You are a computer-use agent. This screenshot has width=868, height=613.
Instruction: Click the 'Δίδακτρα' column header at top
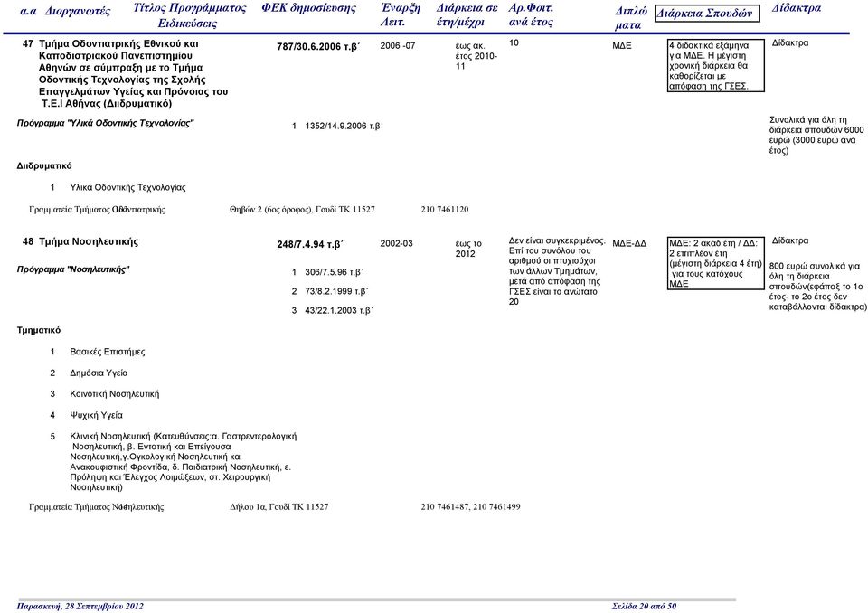796,8
